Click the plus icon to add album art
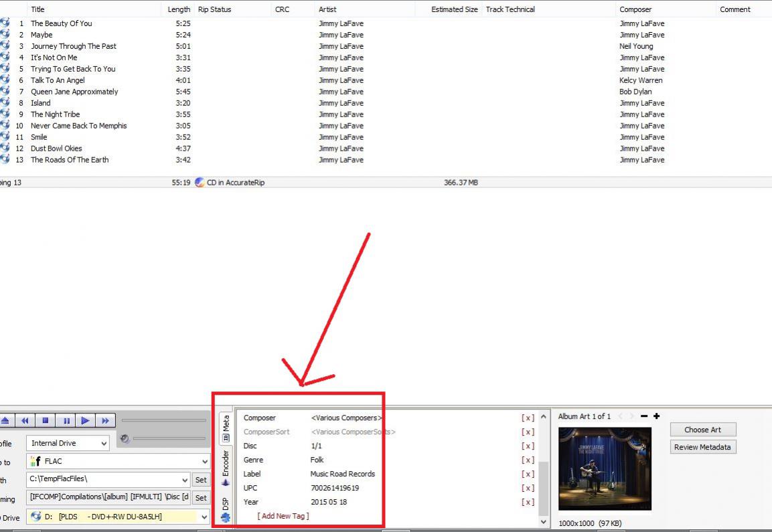Image resolution: width=772 pixels, height=532 pixels. pos(656,416)
